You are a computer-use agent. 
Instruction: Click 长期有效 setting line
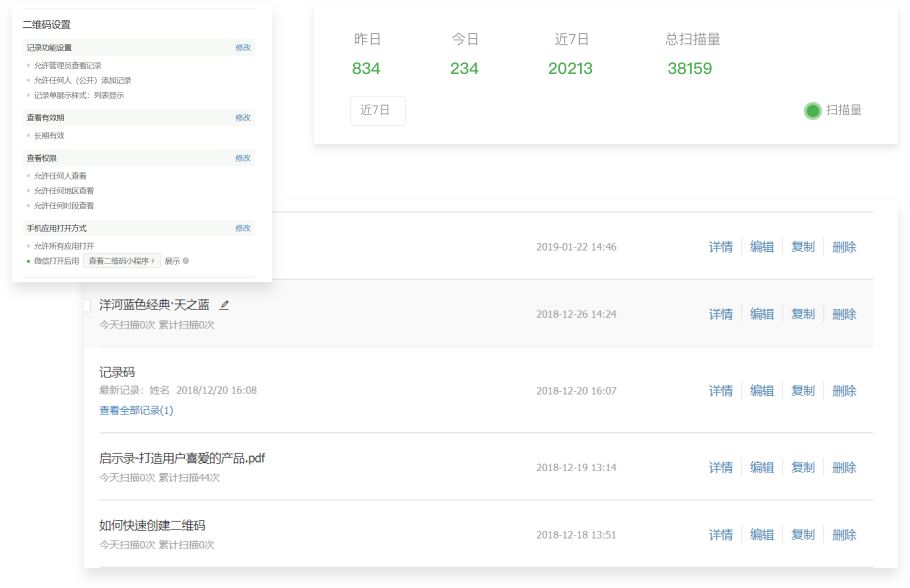point(49,136)
